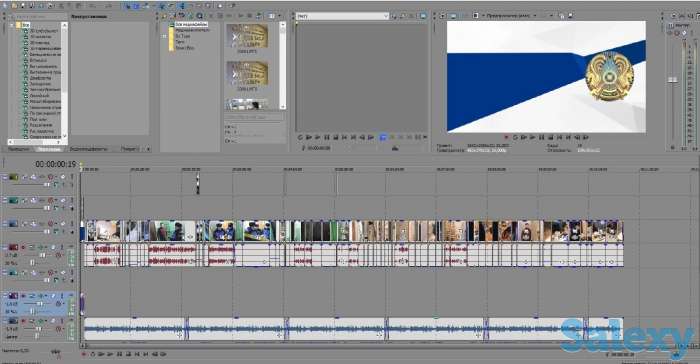Click the scroll-up arrow of the media thumbnails list
The image size is (700, 364).
point(282,25)
